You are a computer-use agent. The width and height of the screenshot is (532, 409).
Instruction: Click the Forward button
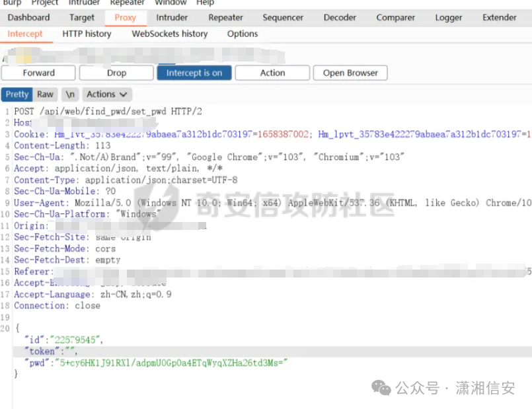(38, 73)
